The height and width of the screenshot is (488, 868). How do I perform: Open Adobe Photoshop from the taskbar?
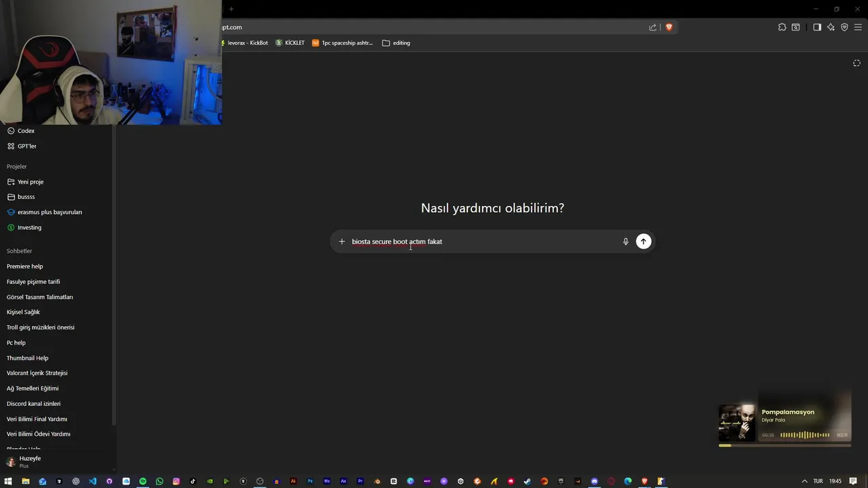[310, 481]
